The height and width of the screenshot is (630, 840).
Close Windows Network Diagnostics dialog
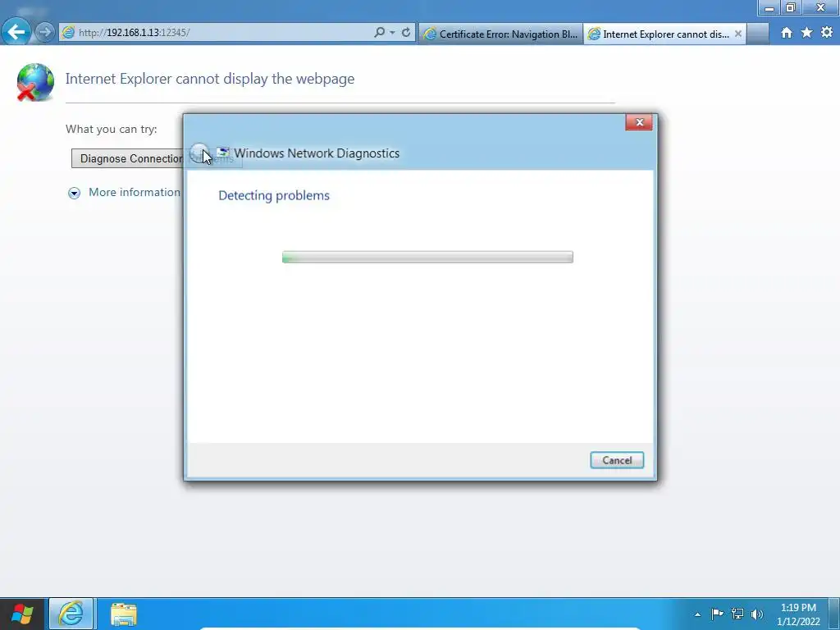639,122
